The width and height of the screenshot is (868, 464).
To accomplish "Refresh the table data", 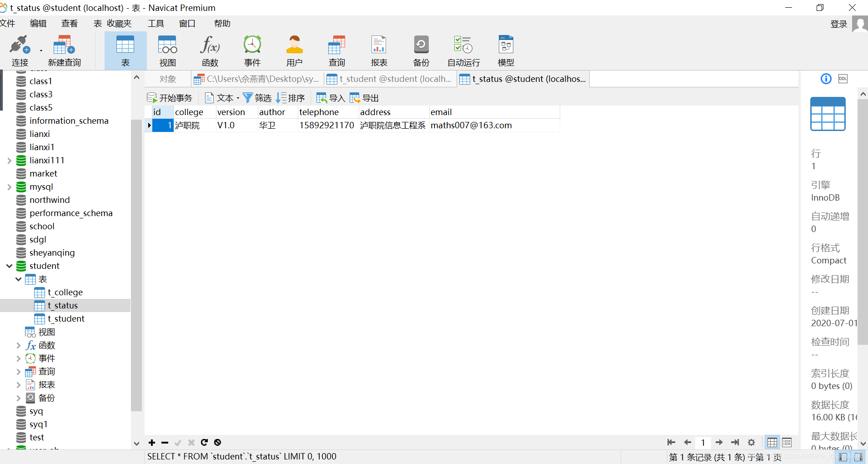I will tap(204, 443).
